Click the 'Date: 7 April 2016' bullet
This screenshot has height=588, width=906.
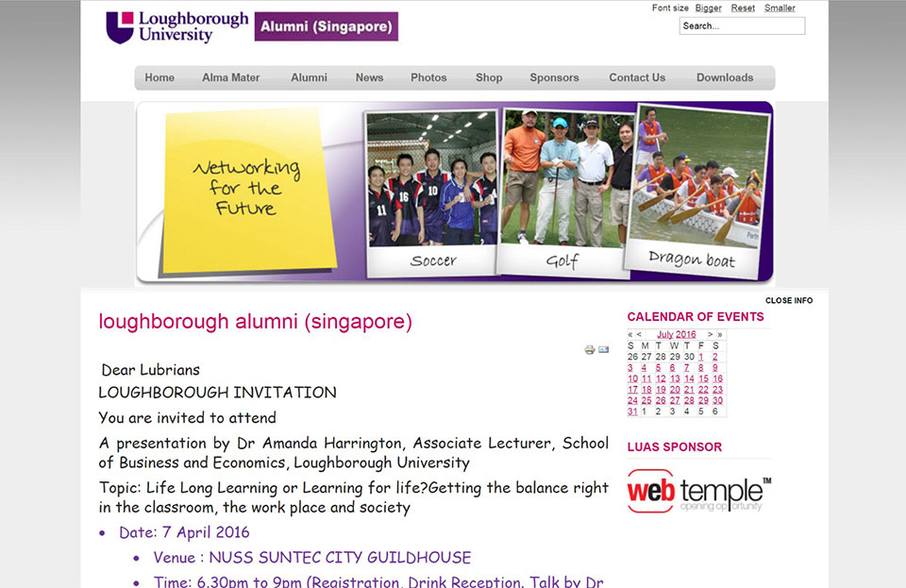(184, 532)
